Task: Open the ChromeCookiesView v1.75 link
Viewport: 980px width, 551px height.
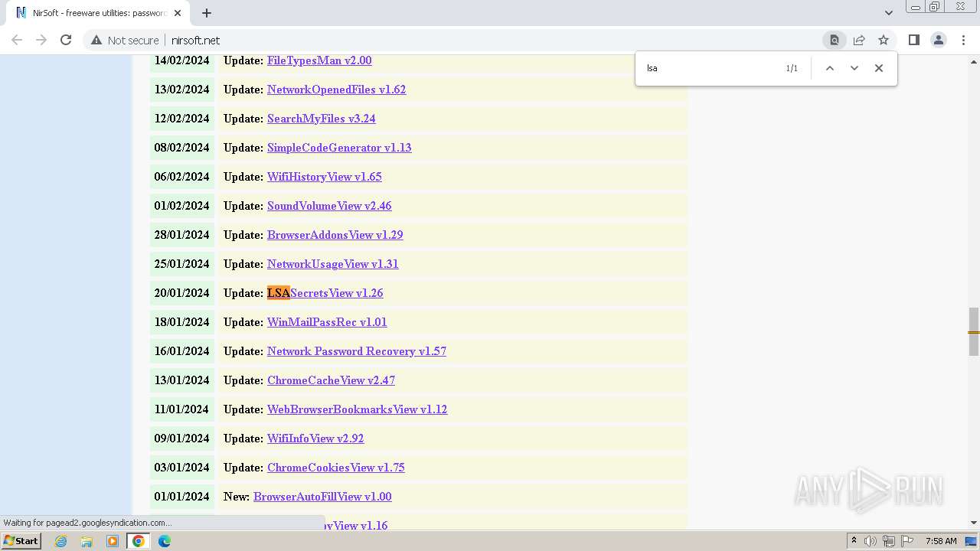Action: [335, 468]
